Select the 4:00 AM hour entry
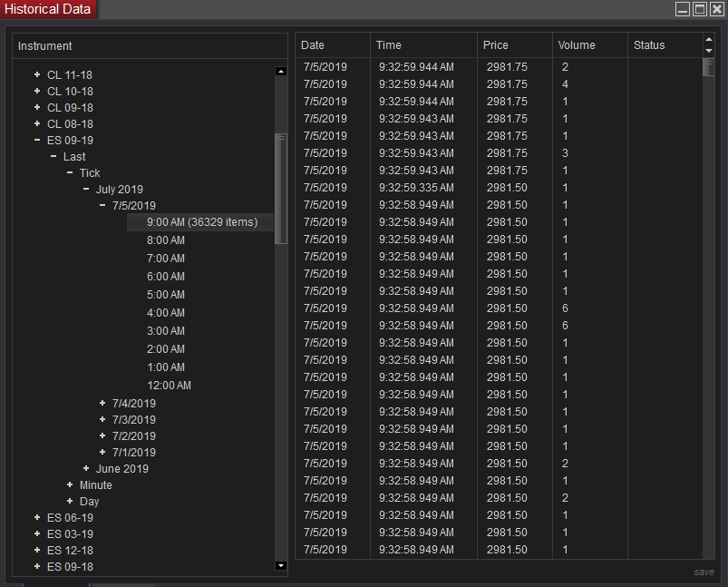This screenshot has width=728, height=587. (166, 313)
